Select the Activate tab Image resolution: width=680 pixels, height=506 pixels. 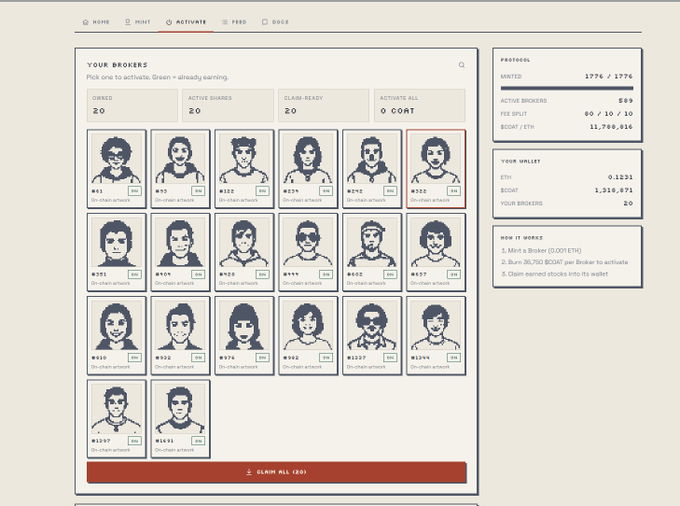[x=186, y=22]
